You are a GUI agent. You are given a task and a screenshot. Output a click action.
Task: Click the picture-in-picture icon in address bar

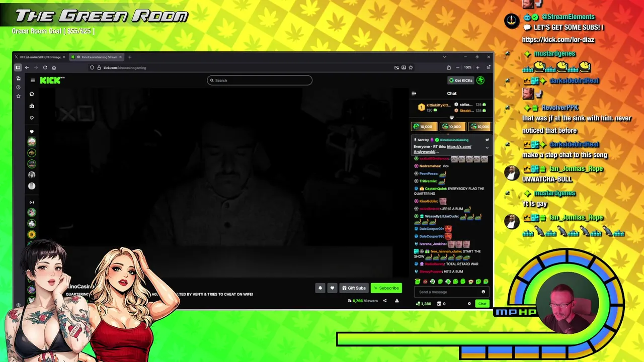[x=396, y=67]
